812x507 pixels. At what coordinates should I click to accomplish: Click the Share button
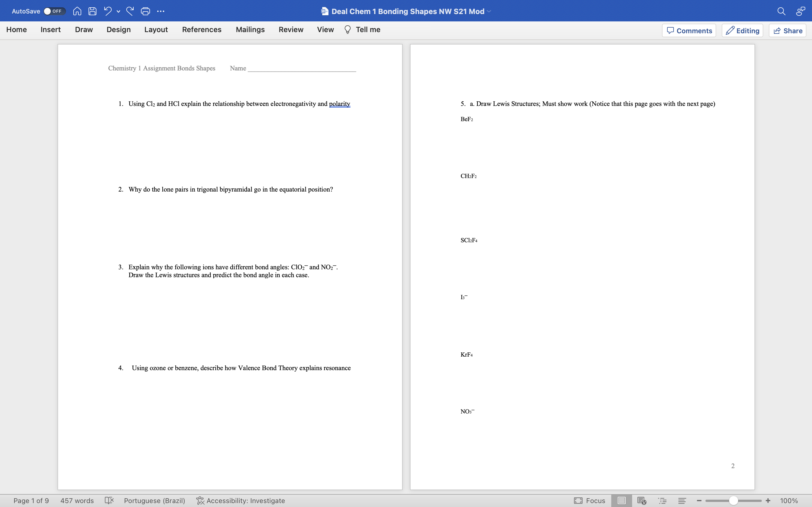[x=787, y=30]
